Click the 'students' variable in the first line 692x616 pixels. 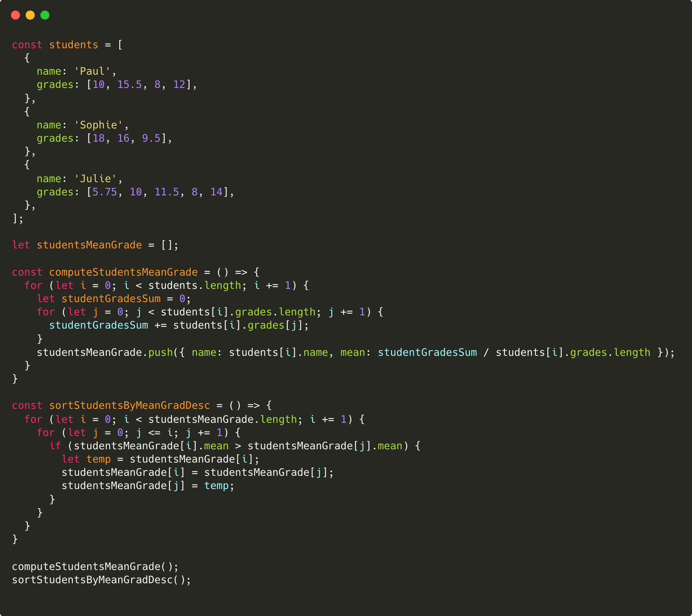click(x=74, y=45)
